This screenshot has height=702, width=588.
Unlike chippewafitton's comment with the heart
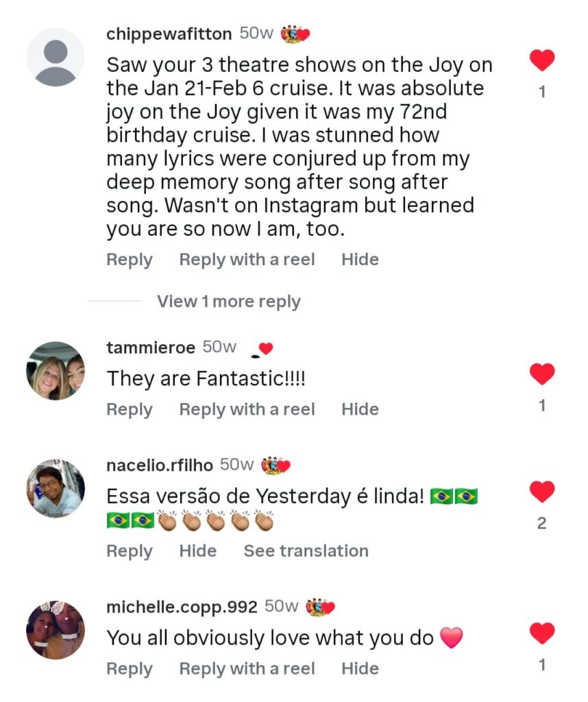tap(542, 61)
